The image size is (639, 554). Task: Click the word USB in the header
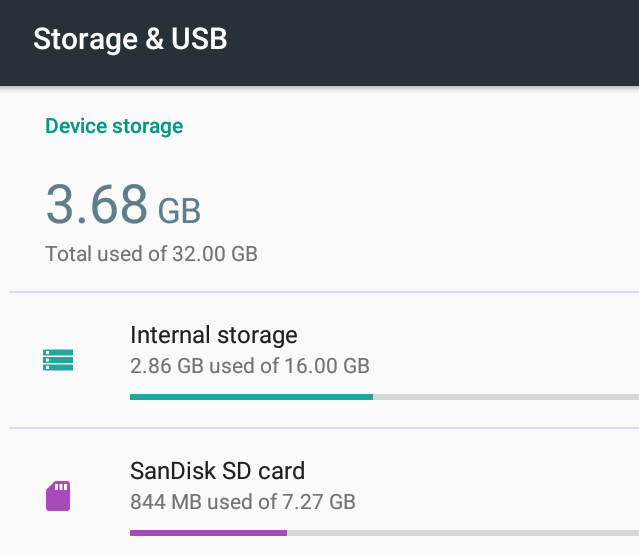199,39
